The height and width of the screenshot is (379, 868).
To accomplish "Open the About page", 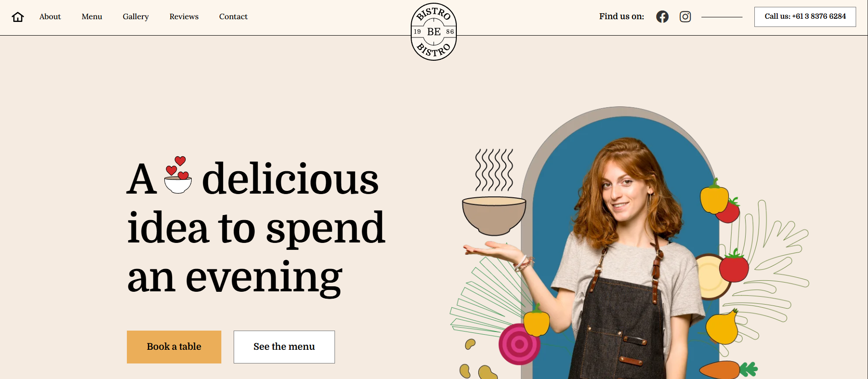I will pos(50,17).
